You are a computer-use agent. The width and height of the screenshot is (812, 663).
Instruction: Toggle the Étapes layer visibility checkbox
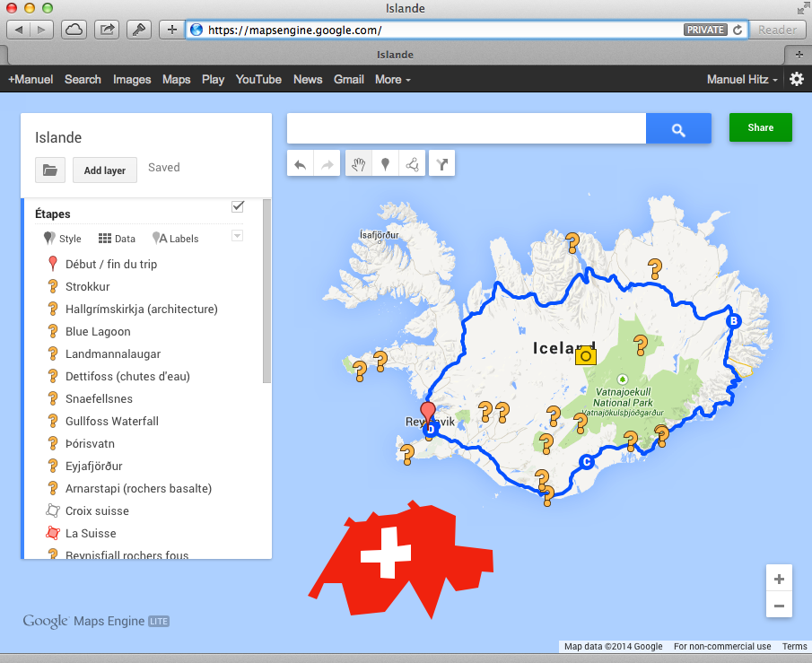pyautogui.click(x=238, y=206)
